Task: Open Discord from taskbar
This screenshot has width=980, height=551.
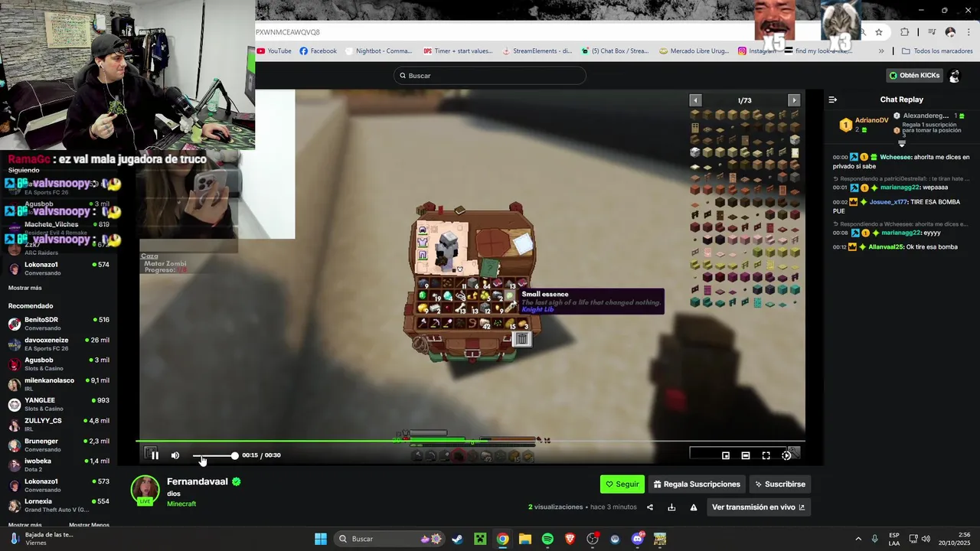Action: point(638,539)
